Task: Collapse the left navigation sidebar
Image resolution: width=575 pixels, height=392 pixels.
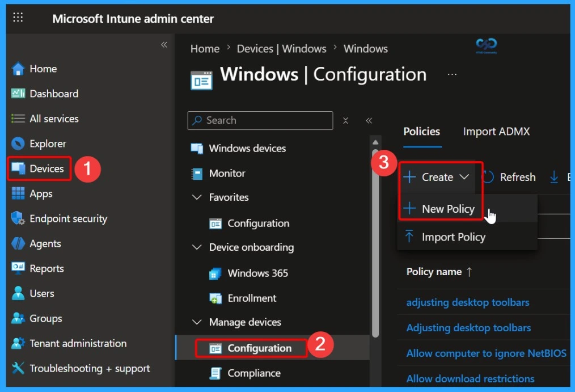Action: (164, 45)
